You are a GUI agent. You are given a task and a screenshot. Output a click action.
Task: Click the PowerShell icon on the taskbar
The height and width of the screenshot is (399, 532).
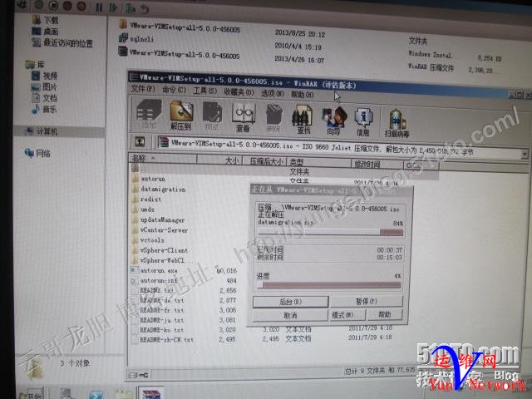pyautogui.click(x=96, y=395)
